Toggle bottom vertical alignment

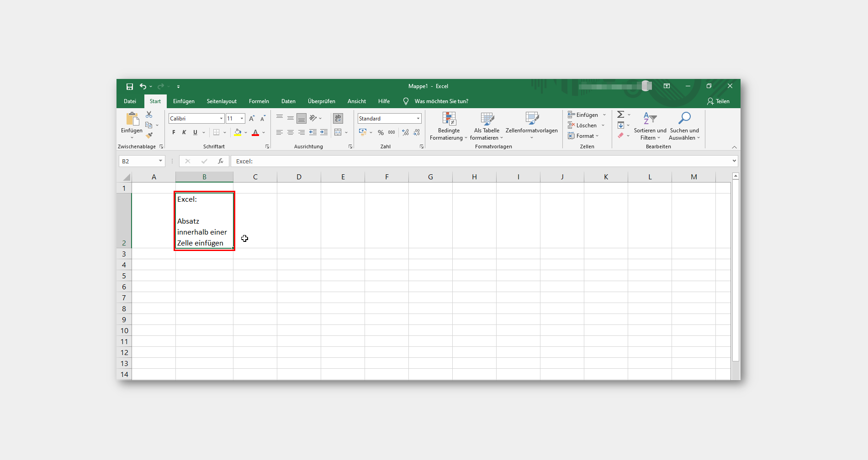(x=302, y=118)
